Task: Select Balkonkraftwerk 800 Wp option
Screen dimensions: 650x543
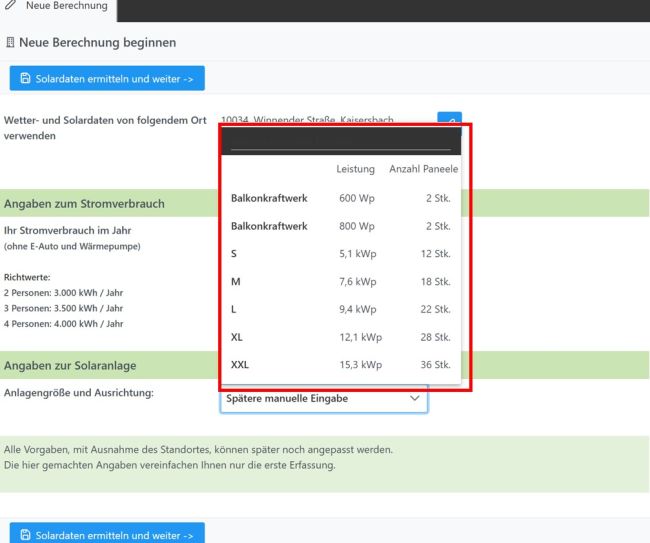Action: coord(340,226)
